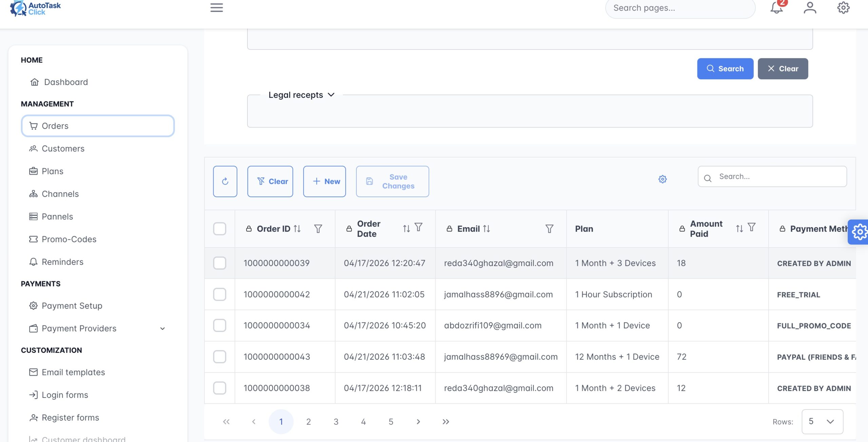Sort by Order ID arrows

pos(297,229)
